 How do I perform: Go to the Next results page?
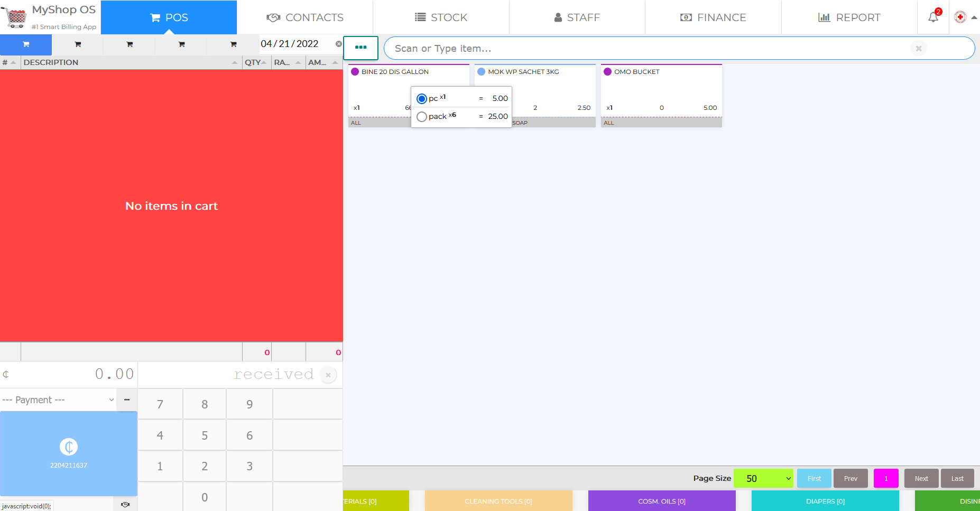pos(921,478)
